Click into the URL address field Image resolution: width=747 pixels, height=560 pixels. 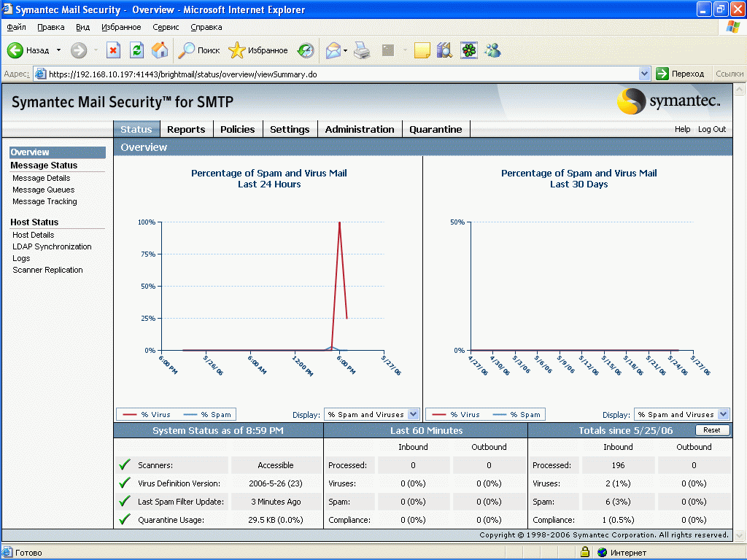[336, 74]
